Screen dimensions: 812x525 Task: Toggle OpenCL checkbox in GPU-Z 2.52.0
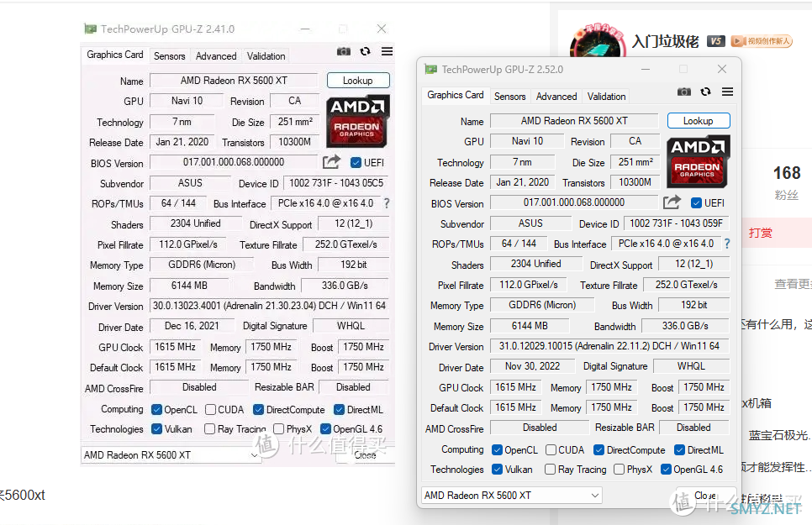coord(497,450)
